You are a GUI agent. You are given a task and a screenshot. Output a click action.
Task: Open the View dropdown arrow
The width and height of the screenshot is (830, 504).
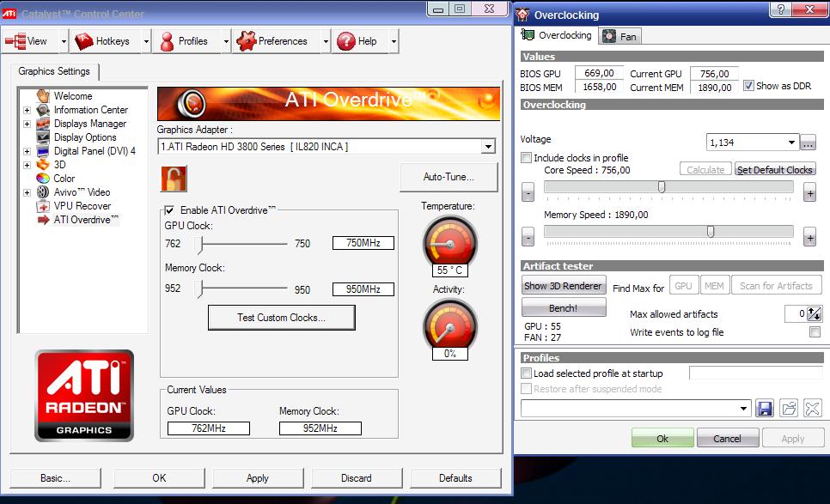click(64, 41)
